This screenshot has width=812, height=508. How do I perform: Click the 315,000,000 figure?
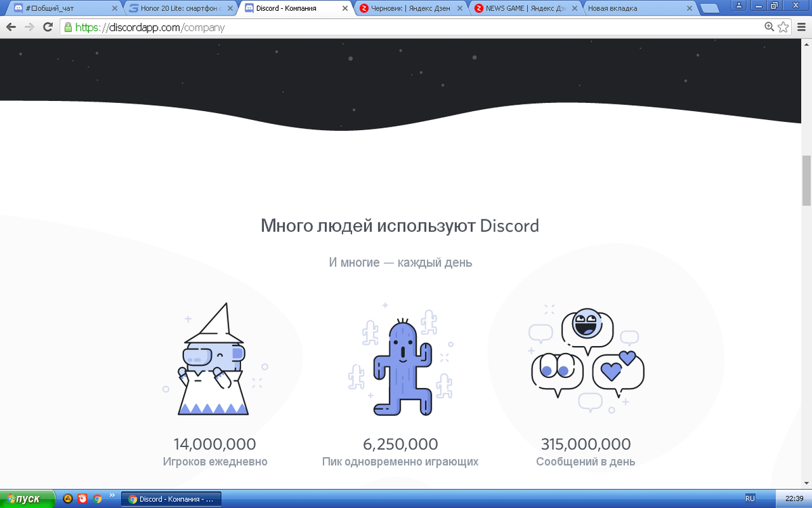586,444
